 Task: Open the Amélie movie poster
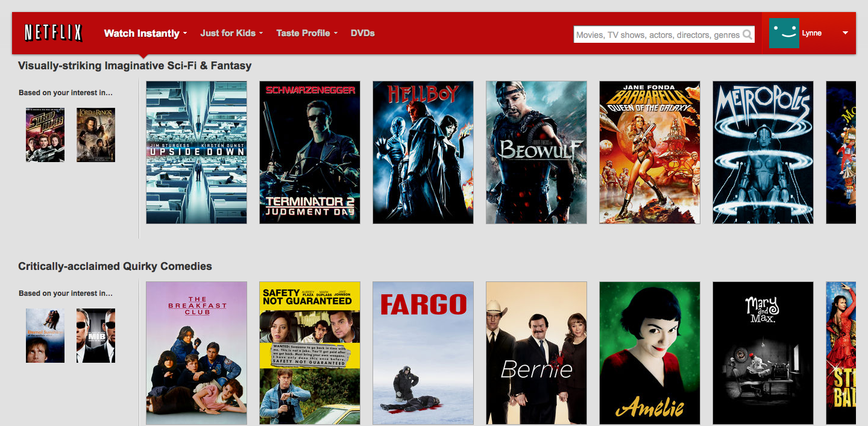(x=650, y=353)
